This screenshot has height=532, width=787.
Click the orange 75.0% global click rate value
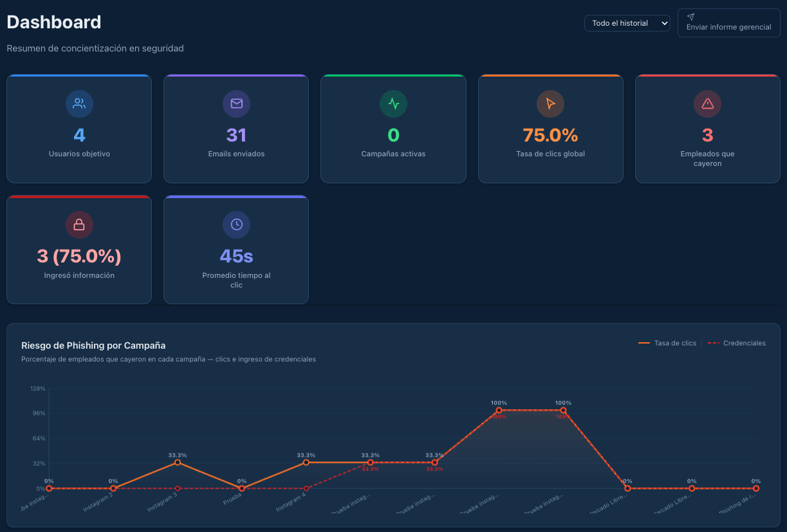pos(550,135)
